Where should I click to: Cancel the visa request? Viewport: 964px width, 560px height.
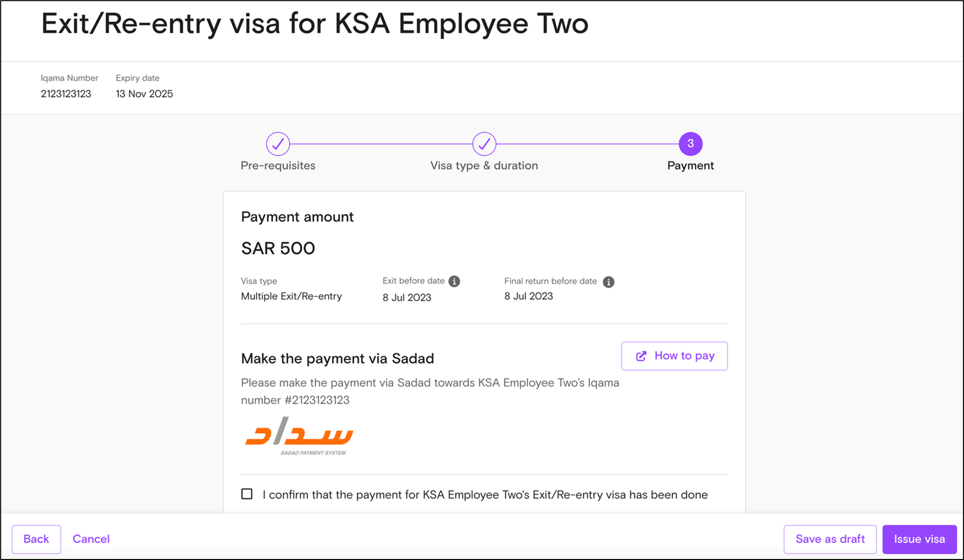91,539
